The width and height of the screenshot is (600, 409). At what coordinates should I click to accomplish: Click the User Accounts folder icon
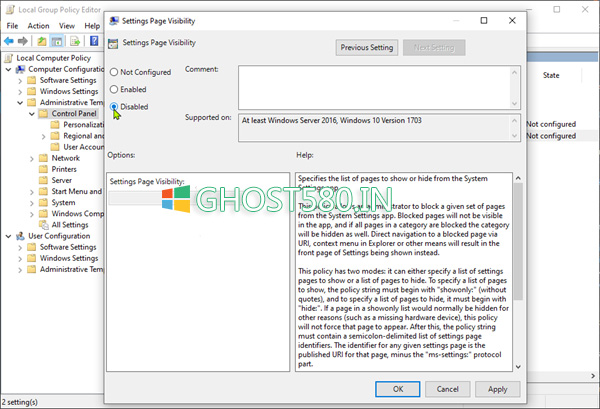[x=55, y=147]
